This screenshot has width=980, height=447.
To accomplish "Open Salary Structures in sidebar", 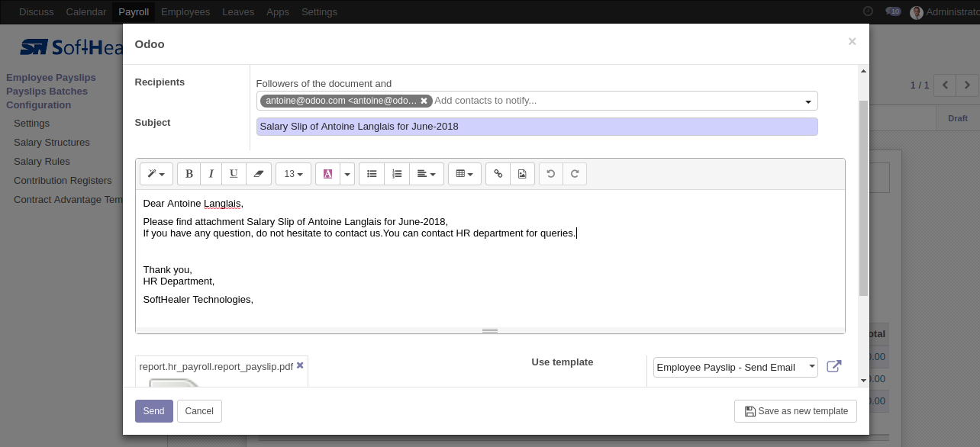I will click(52, 143).
